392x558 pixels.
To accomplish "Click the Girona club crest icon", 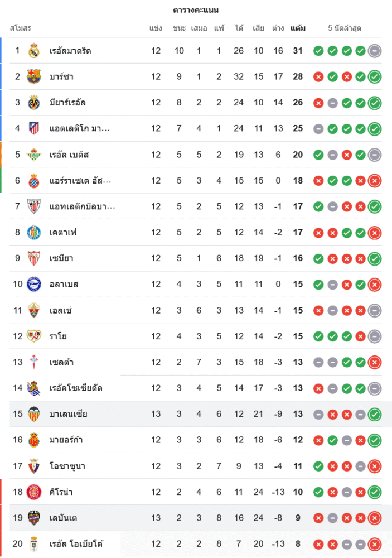I will click(x=34, y=492).
